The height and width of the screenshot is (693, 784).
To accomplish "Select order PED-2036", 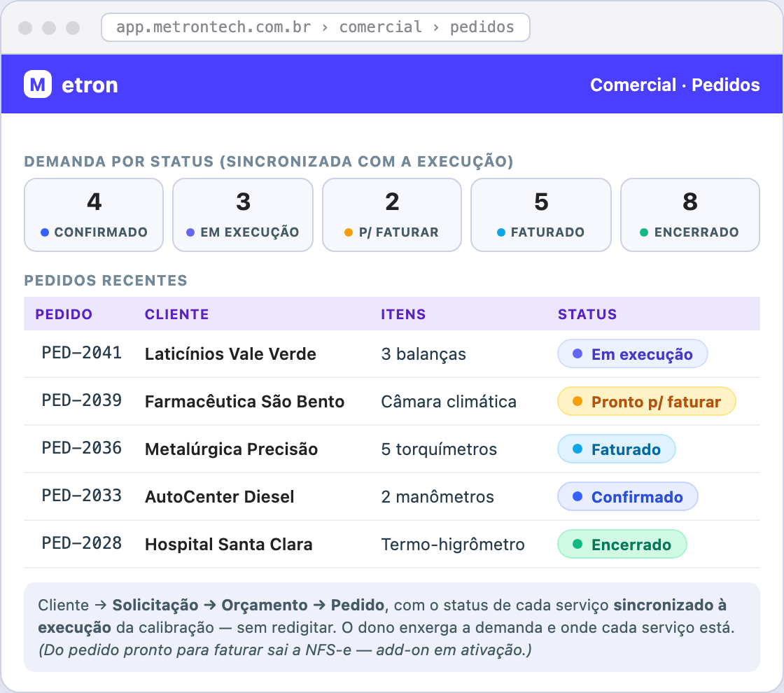I will click(x=81, y=448).
